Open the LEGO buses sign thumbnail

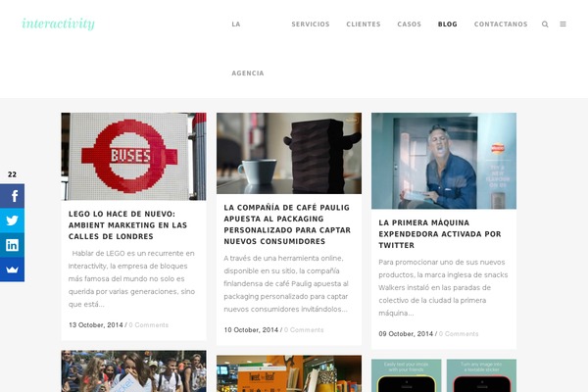pos(133,157)
